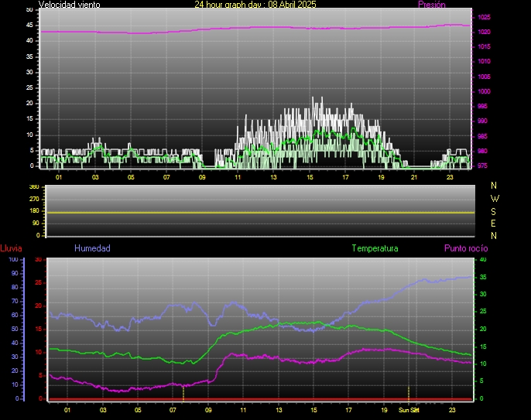Screen dimensions: 531x420
Task: Click the yellow "Sun Set" marker label
Action: point(409,410)
